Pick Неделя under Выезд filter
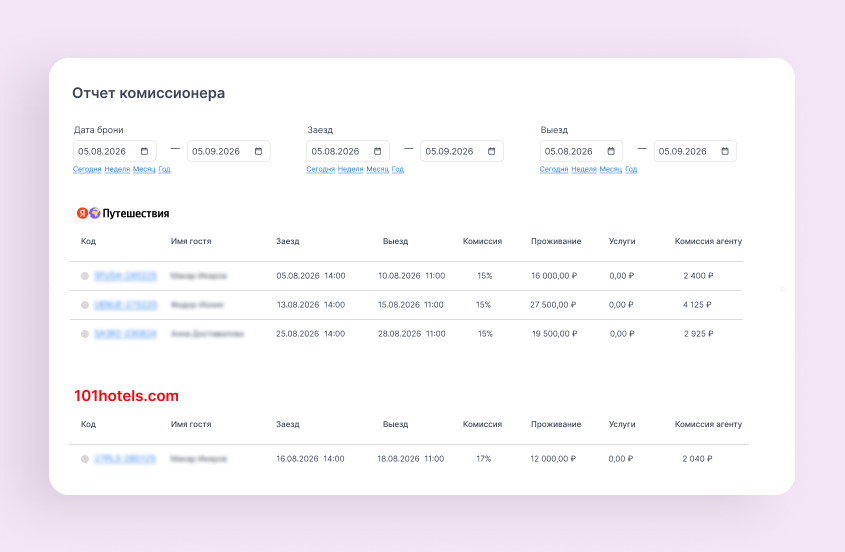845x552 pixels. point(584,169)
